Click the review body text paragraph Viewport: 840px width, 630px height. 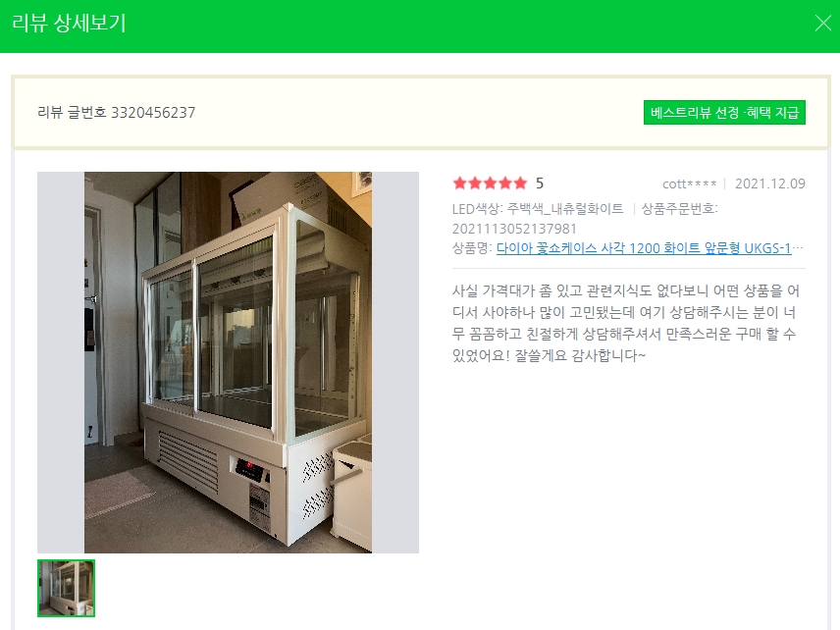[626, 323]
